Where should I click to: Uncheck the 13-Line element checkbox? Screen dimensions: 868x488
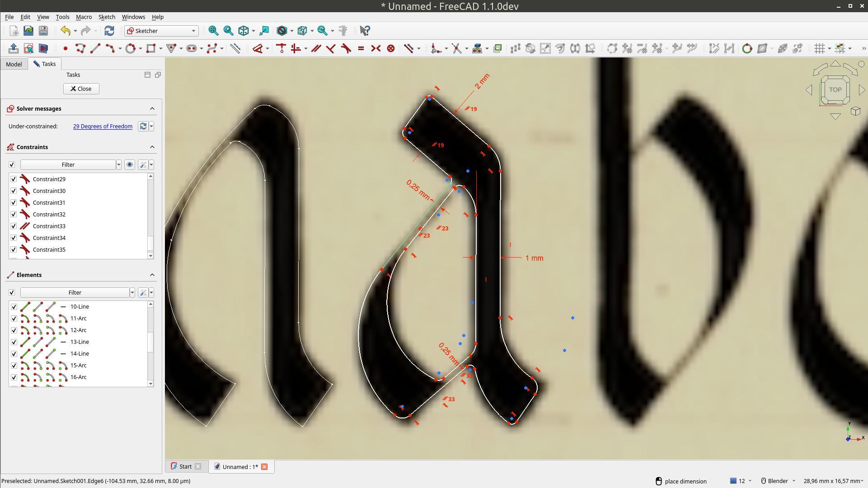[14, 342]
